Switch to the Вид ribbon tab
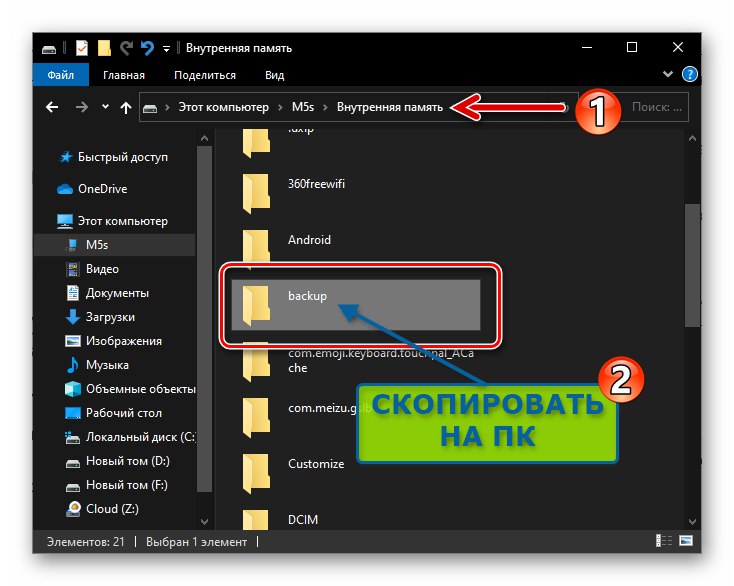 click(x=274, y=75)
